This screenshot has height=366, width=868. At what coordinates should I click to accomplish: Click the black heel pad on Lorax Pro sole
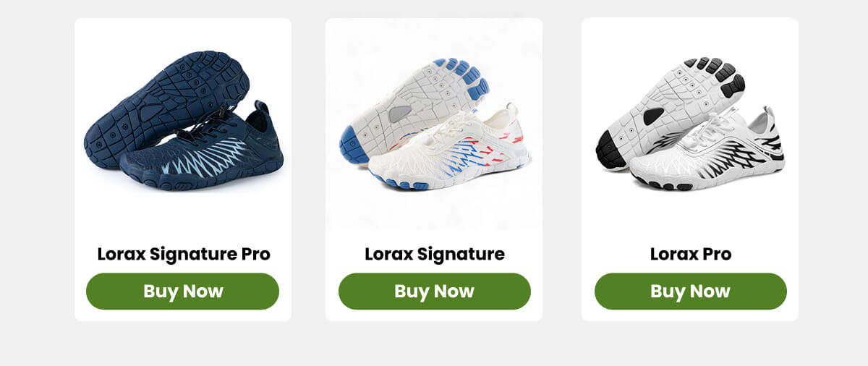[x=608, y=148]
